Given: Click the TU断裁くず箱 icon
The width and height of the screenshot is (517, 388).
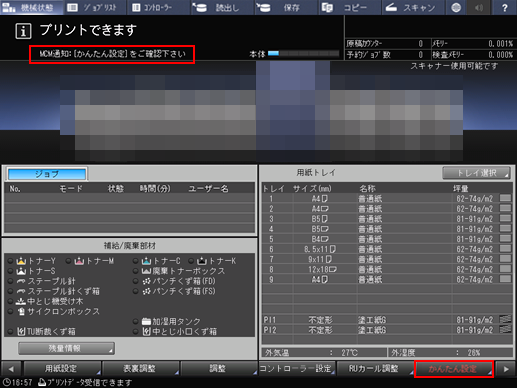Looking at the screenshot, I should pos(21,331).
